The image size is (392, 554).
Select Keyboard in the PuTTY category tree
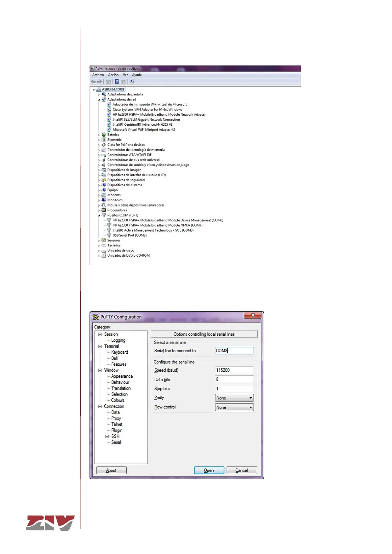(119, 352)
